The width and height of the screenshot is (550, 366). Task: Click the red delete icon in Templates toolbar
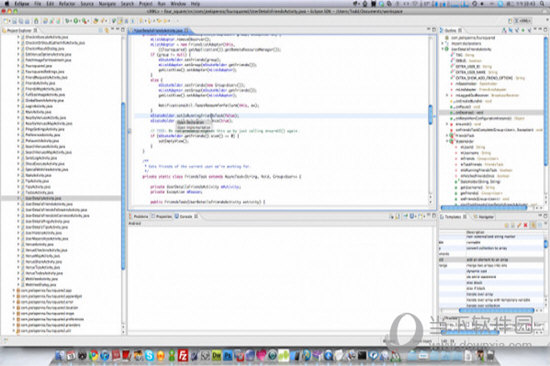(x=525, y=225)
